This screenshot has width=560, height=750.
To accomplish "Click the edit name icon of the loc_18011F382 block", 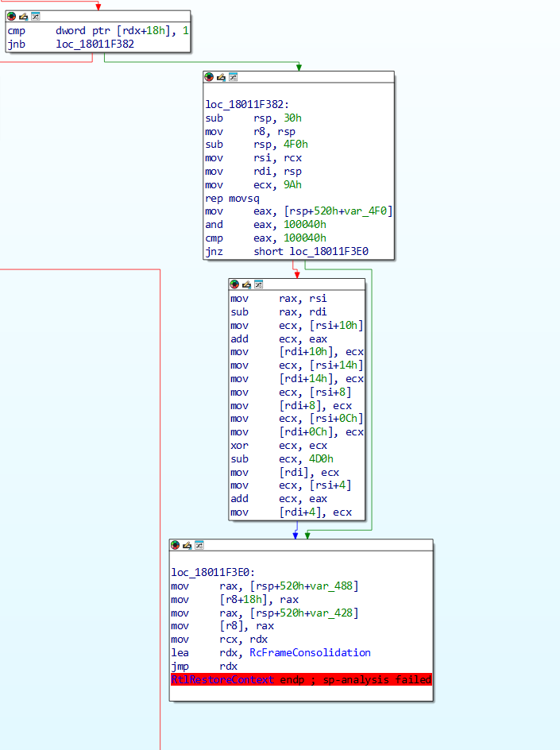I will point(221,77).
